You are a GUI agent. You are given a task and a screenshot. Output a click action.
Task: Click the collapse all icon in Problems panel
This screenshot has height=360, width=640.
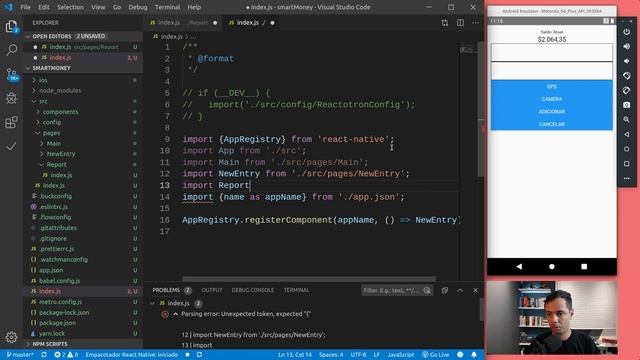pyautogui.click(x=444, y=290)
